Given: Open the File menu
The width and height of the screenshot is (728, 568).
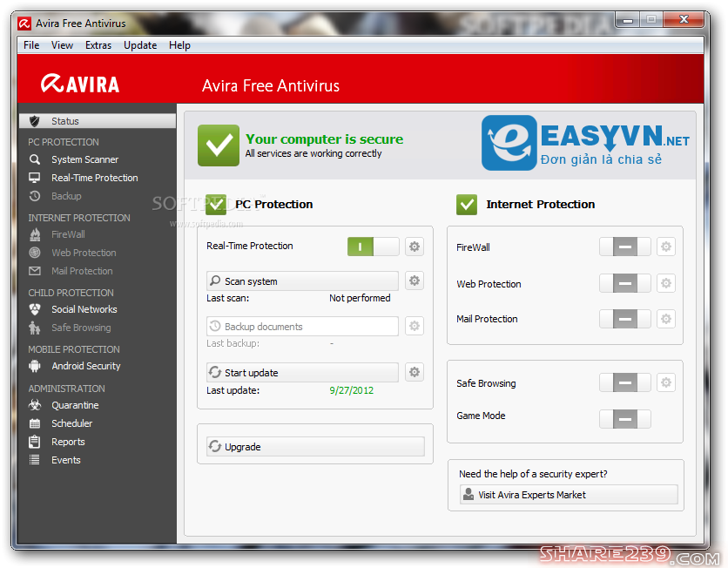Looking at the screenshot, I should 31,45.
